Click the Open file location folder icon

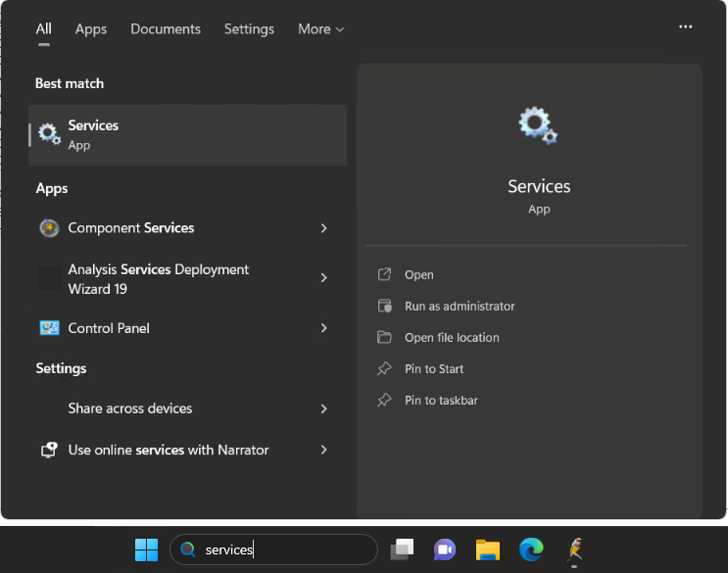[384, 337]
